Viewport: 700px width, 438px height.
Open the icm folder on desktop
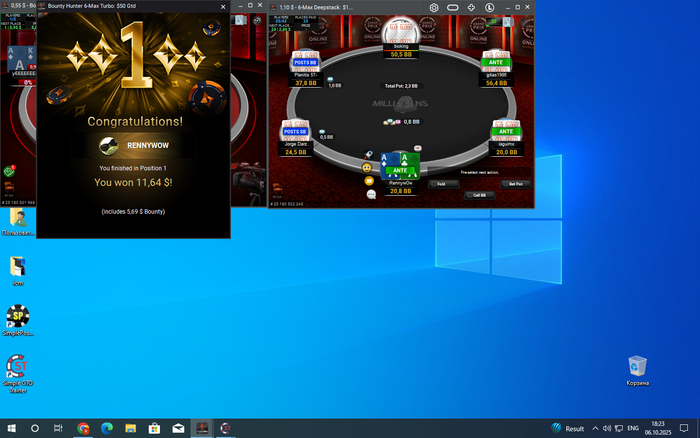click(x=18, y=271)
